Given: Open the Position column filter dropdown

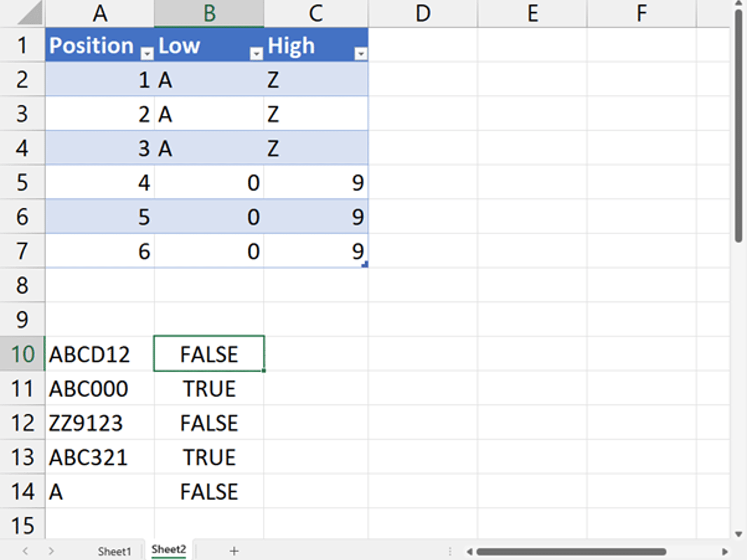Looking at the screenshot, I should coord(147,54).
